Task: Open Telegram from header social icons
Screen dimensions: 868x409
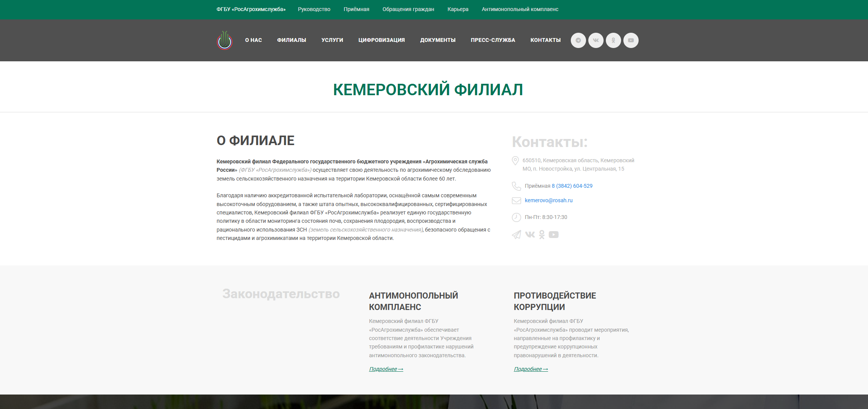Action: tap(578, 40)
